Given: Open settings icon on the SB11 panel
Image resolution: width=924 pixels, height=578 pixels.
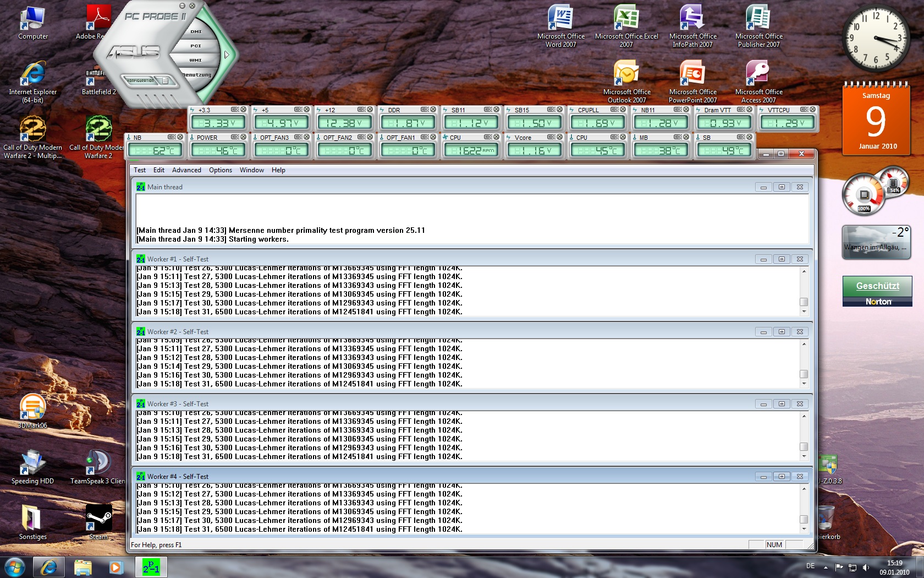Looking at the screenshot, I should pyautogui.click(x=488, y=110).
